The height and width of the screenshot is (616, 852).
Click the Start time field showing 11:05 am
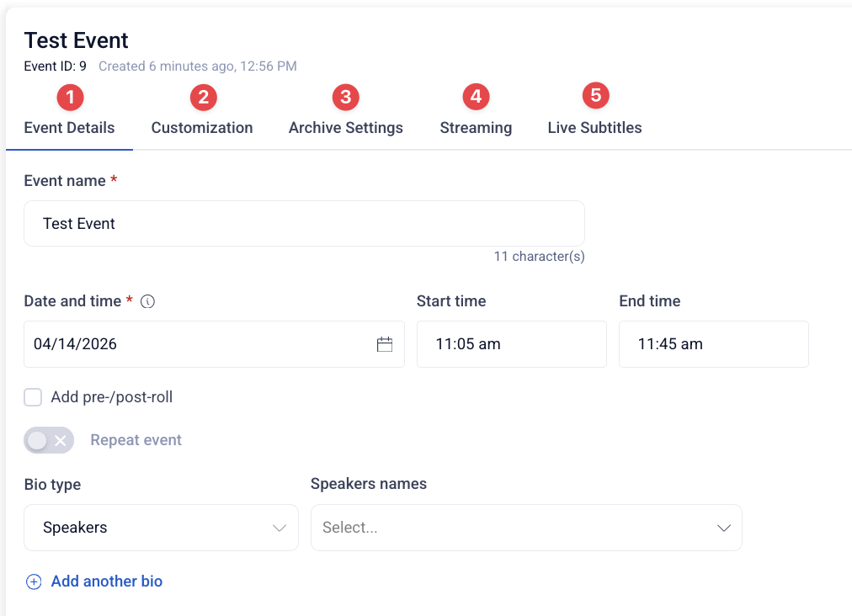511,344
